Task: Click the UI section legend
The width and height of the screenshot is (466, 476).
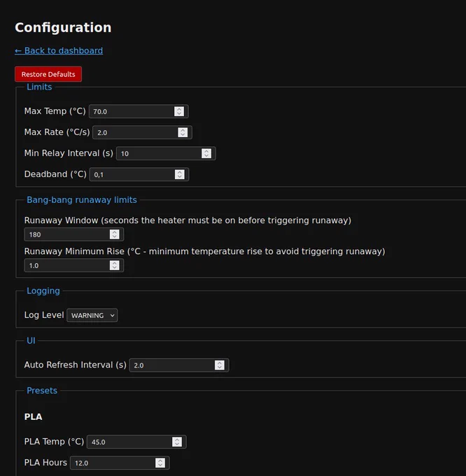Action: (x=31, y=341)
